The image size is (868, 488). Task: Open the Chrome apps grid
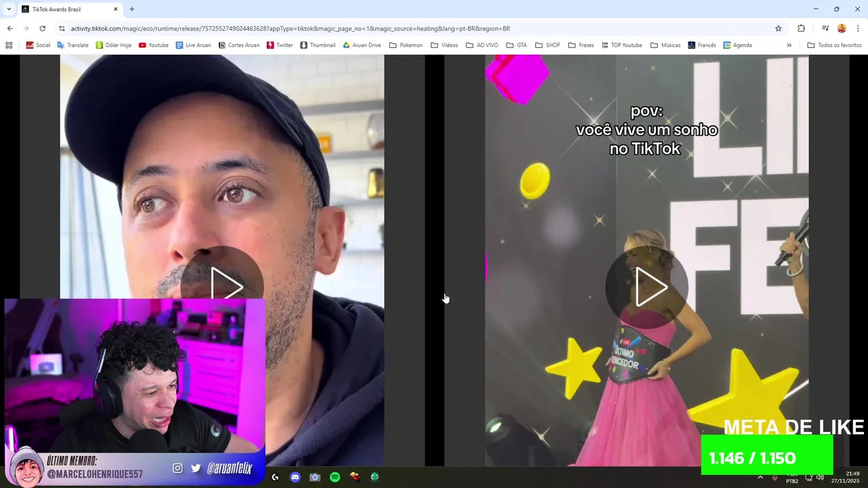pyautogui.click(x=9, y=45)
